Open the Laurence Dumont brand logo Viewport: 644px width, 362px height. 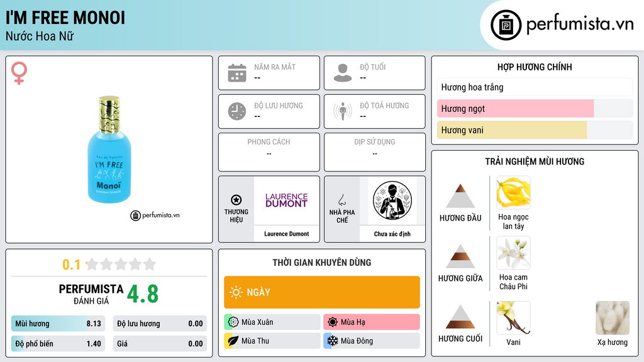(x=286, y=200)
